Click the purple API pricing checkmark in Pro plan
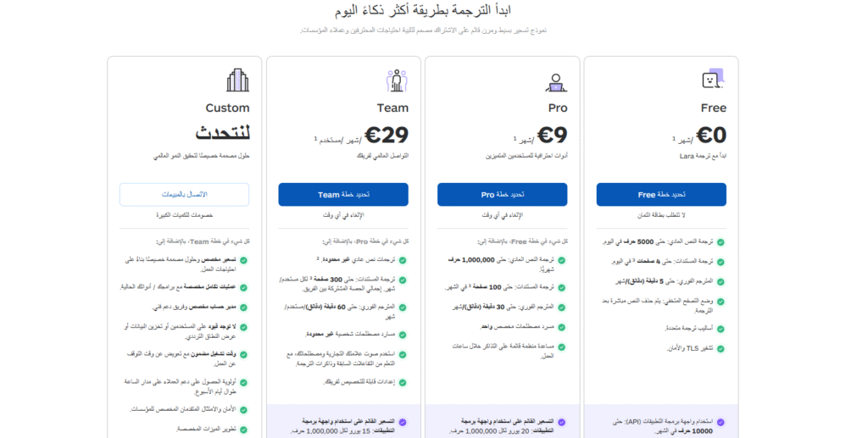Image resolution: width=868 pixels, height=438 pixels. tap(562, 422)
